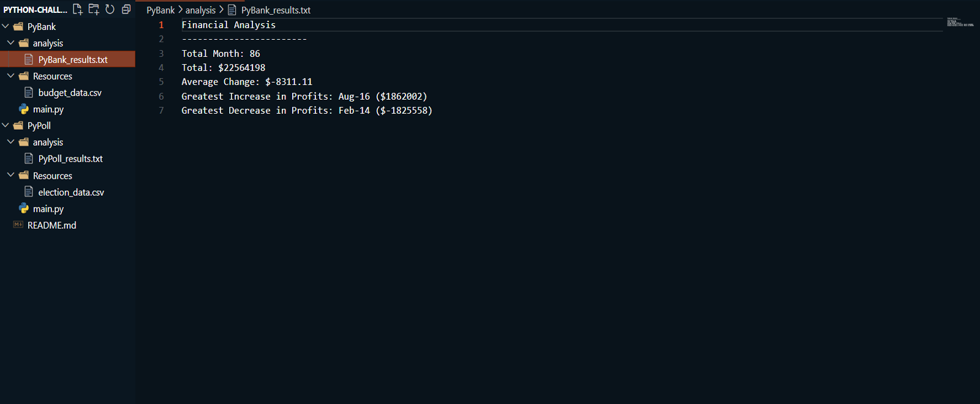Image resolution: width=980 pixels, height=404 pixels.
Task: Open PyBank main.py via its Python icon
Action: pyautogui.click(x=24, y=109)
